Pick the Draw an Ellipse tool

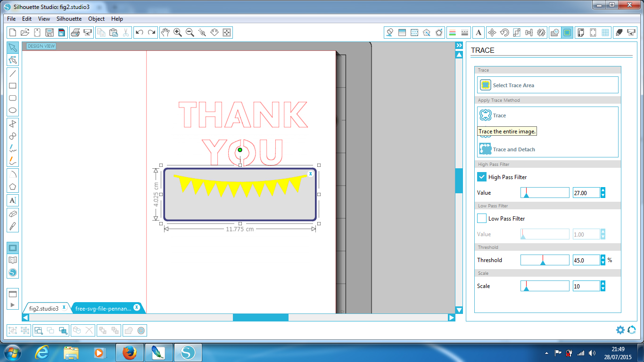click(x=13, y=111)
